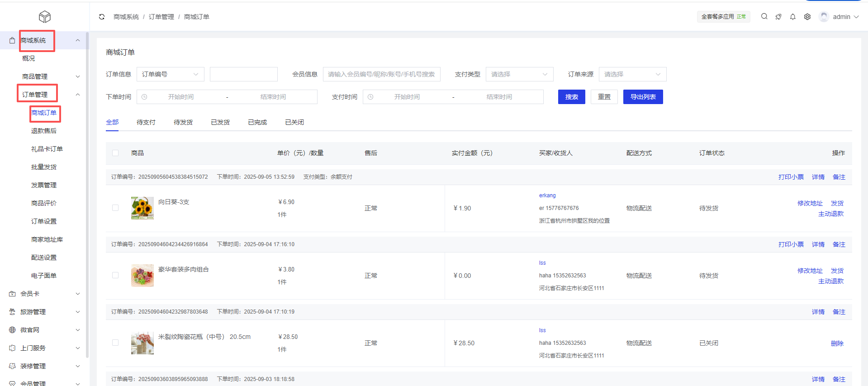Open the search magnifier icon in header

(x=764, y=16)
